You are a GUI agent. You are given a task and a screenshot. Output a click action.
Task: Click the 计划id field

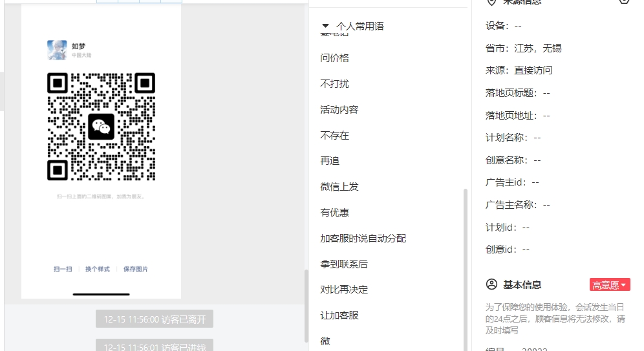coord(508,228)
